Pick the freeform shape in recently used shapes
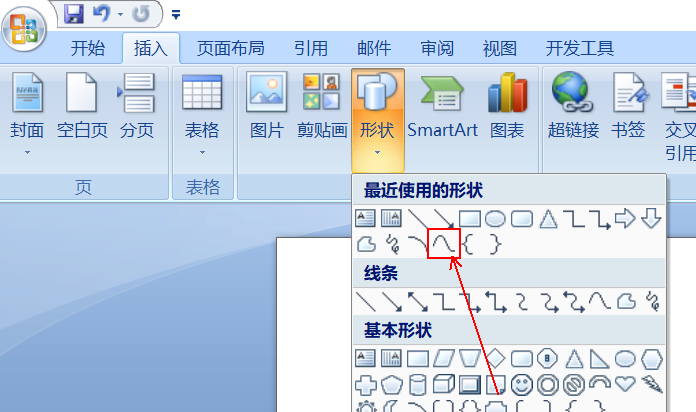696x412 pixels. 367,244
